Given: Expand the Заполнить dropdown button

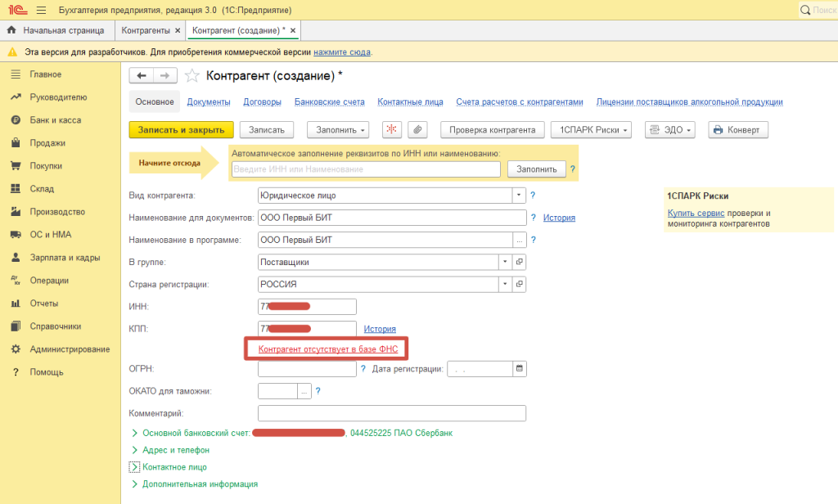Looking at the screenshot, I should [338, 130].
